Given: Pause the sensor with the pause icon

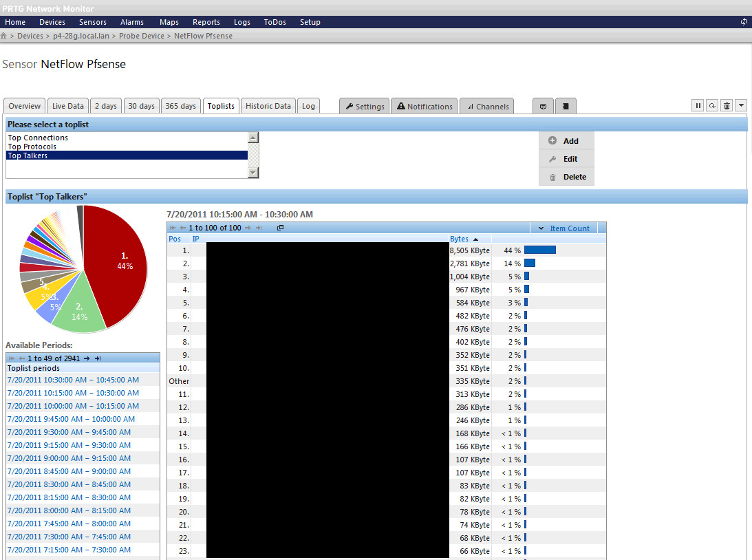Looking at the screenshot, I should click(698, 106).
